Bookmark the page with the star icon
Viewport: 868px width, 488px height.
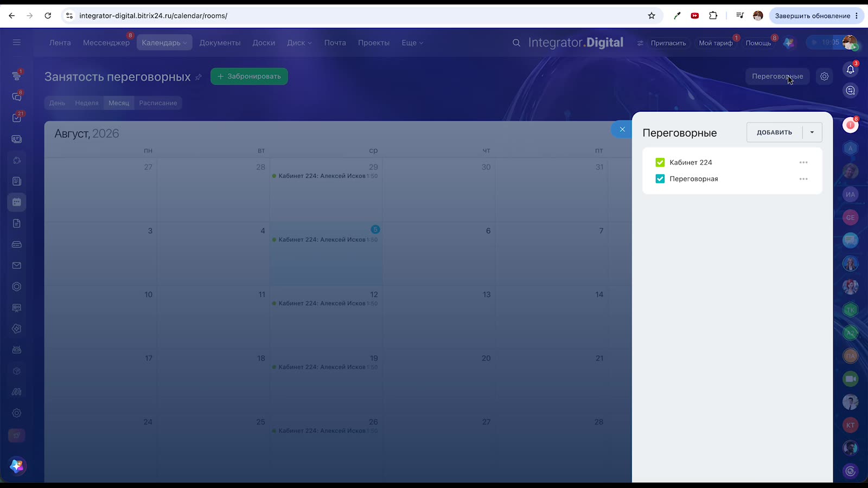tap(652, 16)
